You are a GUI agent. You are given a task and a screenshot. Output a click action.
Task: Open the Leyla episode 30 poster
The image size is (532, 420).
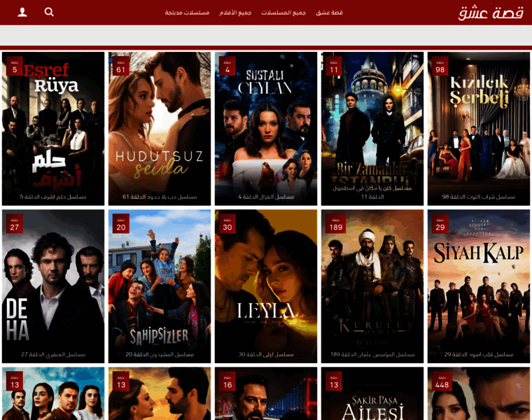coord(266,286)
